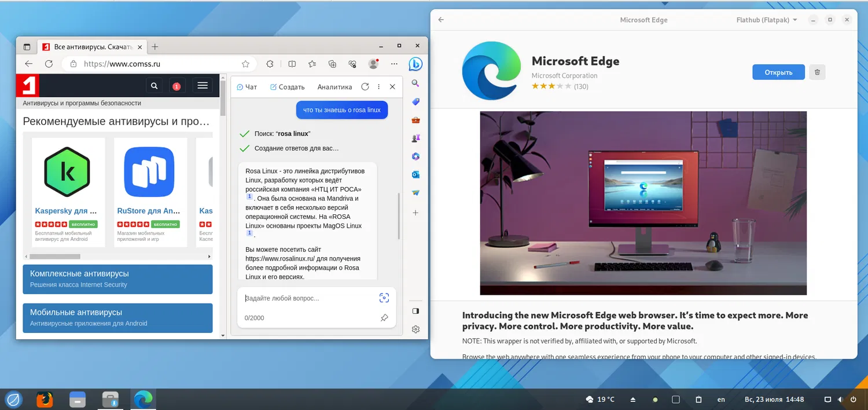Open Outlook in Edge sidebar
Viewport: 868px width, 410px height.
coord(415,174)
